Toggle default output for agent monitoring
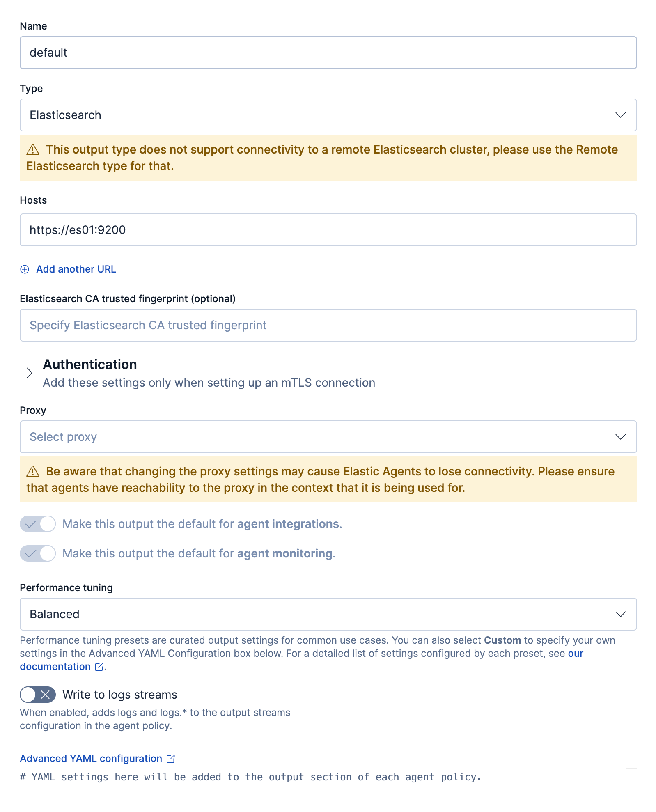 point(38,554)
